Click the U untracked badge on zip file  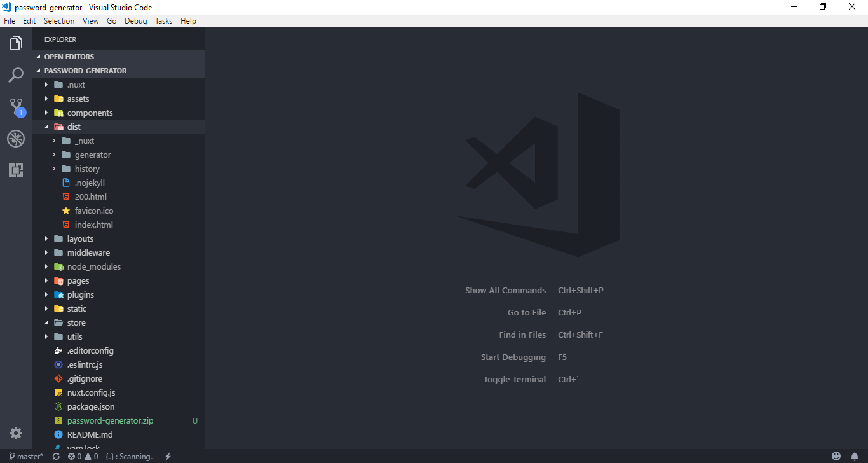pos(195,420)
